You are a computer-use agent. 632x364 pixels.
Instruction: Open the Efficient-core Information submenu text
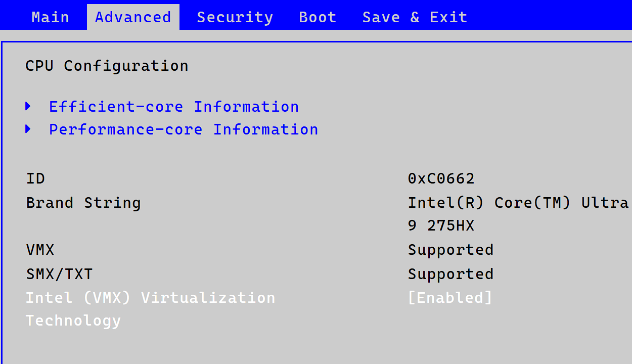click(174, 107)
